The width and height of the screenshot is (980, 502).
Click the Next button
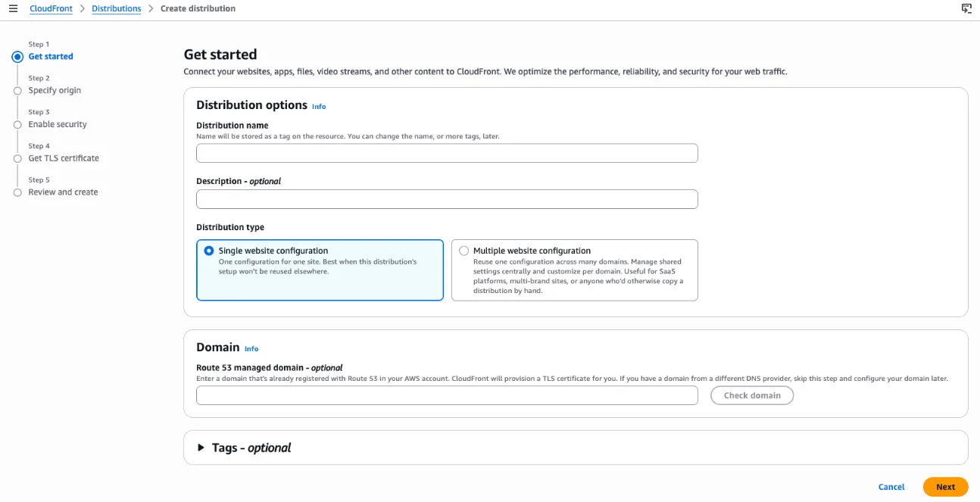(945, 487)
